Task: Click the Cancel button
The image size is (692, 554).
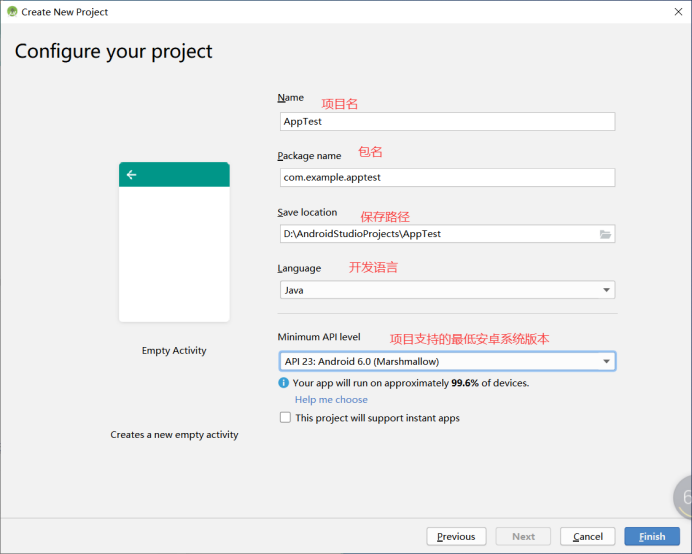Action: 587,536
